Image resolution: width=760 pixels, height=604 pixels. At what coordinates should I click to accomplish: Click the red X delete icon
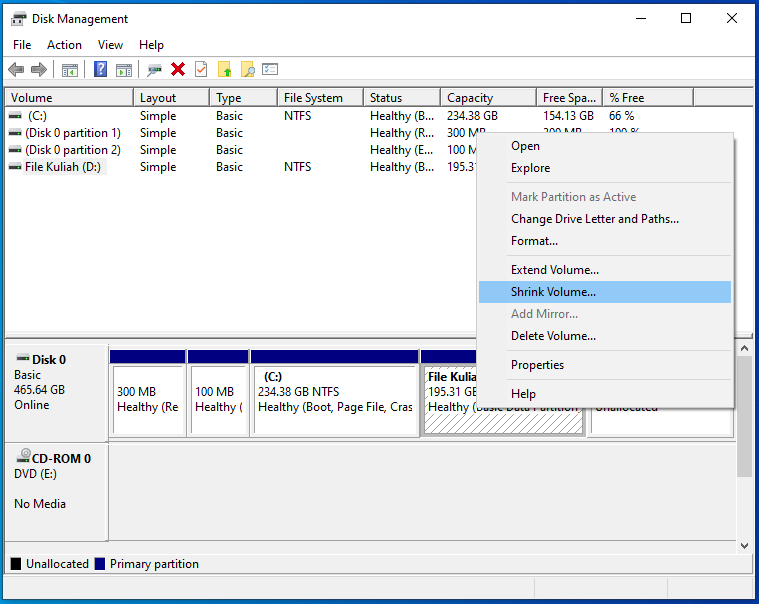[178, 69]
